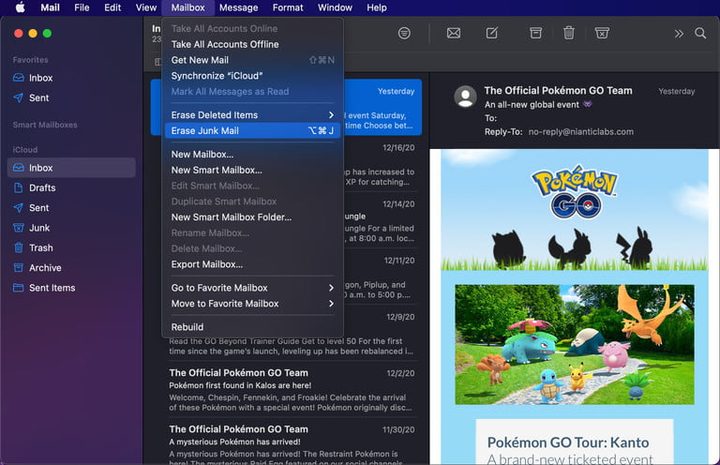This screenshot has width=720, height=465.
Task: Archive the selected message via toolbar icon
Action: click(536, 33)
